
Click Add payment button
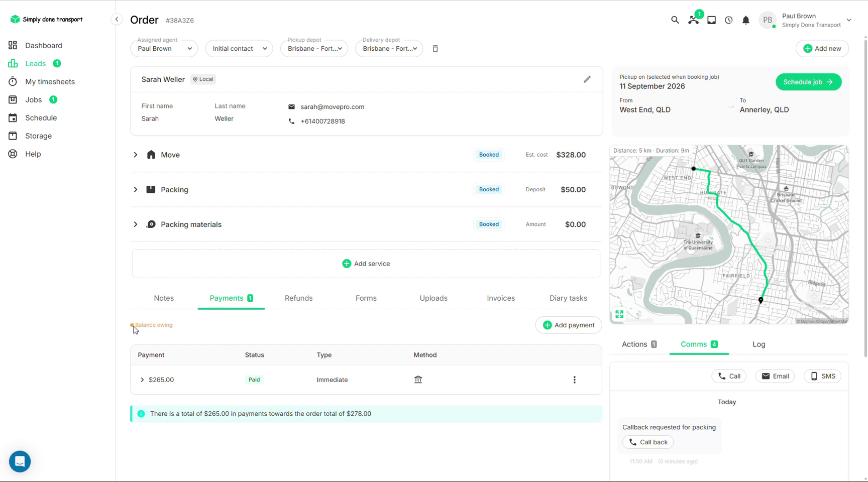[569, 325]
